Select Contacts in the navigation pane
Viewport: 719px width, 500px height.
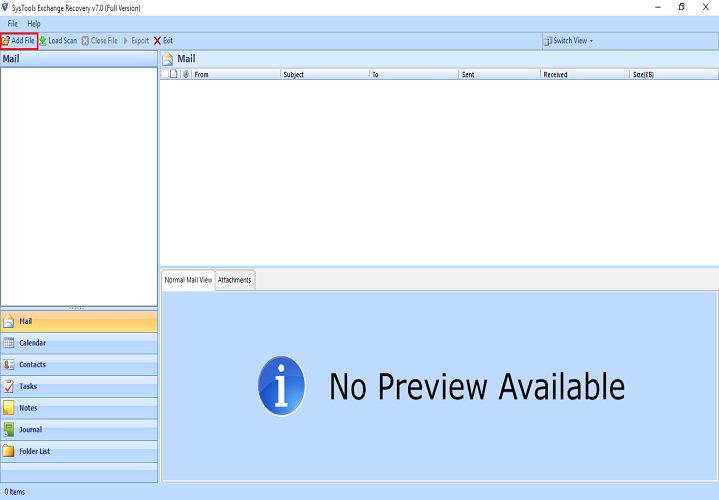tap(79, 365)
